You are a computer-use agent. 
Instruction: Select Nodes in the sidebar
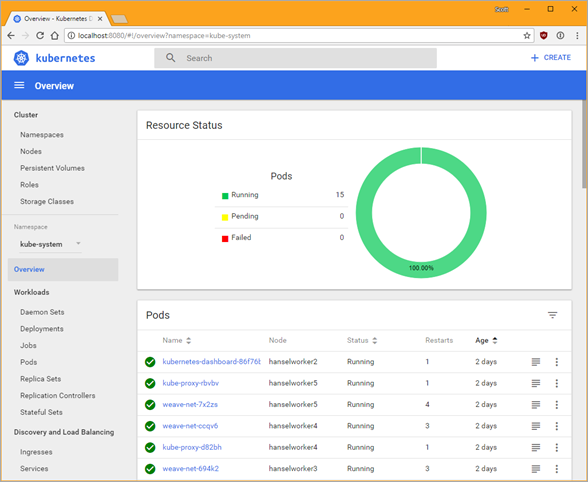[31, 151]
